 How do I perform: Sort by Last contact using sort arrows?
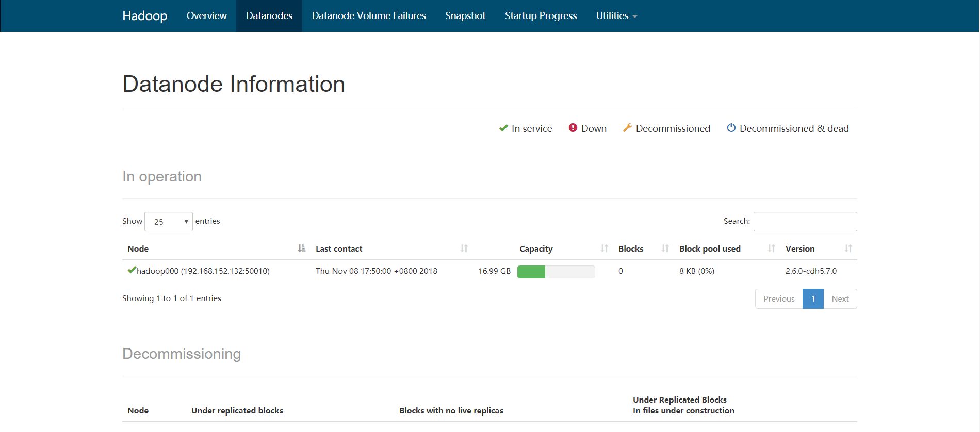pos(464,248)
